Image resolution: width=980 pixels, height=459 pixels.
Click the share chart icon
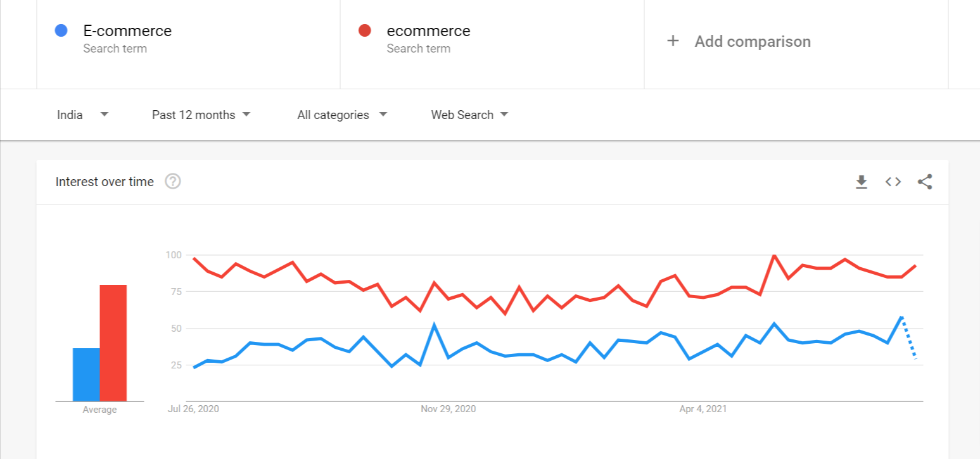925,182
